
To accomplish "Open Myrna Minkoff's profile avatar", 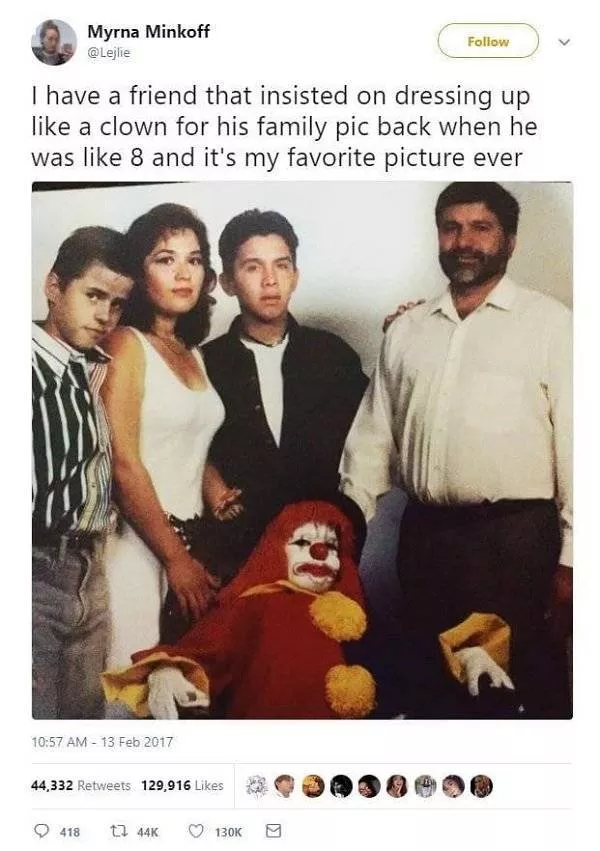I will point(54,42).
